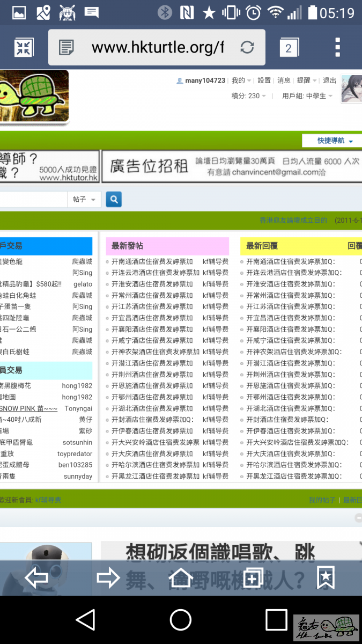362x644 pixels.
Task: Open reply 开封酒店住宿费发婷票加Q: in 最新回覆
Action: tap(287, 420)
